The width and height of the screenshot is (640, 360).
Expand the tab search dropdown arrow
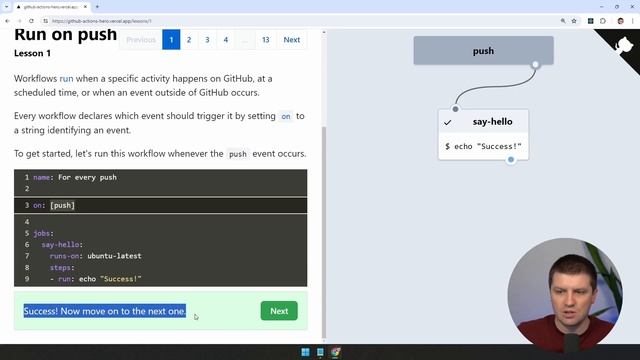point(6,7)
